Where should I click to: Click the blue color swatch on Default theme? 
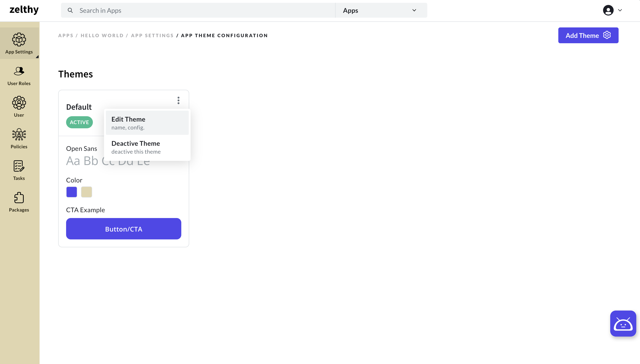72,192
